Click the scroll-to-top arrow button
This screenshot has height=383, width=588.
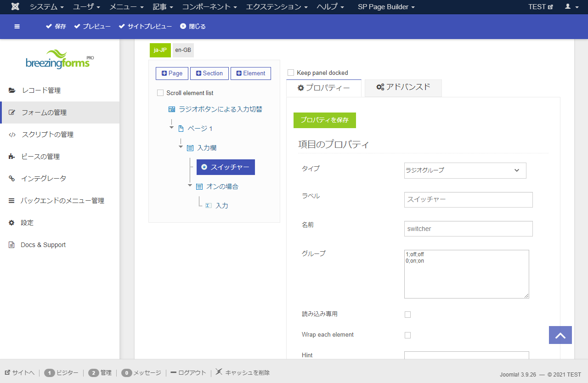coord(560,335)
